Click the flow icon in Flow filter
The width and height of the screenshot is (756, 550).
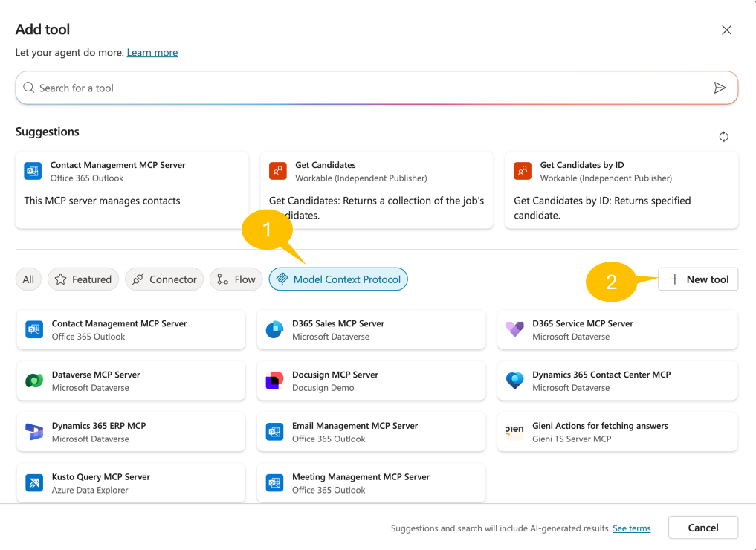222,279
